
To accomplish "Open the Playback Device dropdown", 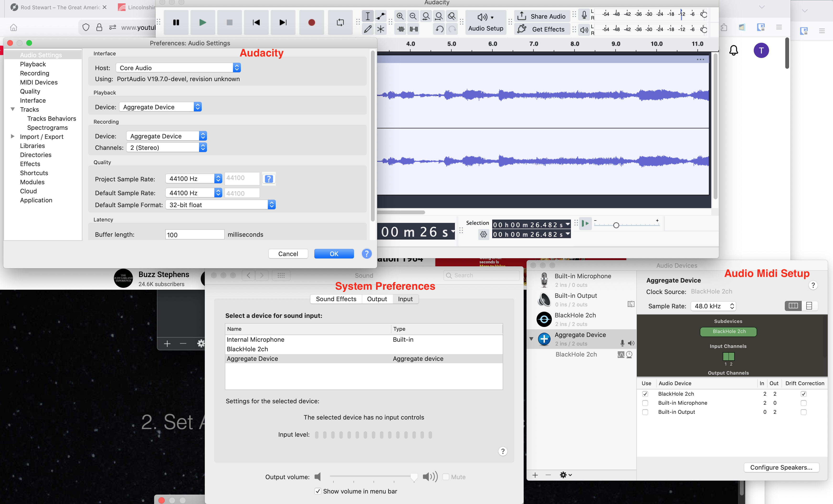I will click(161, 107).
